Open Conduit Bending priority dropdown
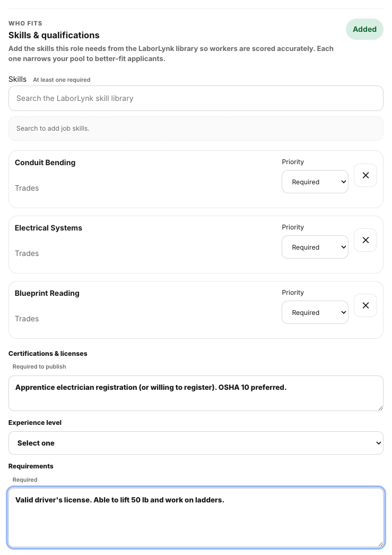Image resolution: width=392 pixels, height=555 pixels. [x=315, y=182]
